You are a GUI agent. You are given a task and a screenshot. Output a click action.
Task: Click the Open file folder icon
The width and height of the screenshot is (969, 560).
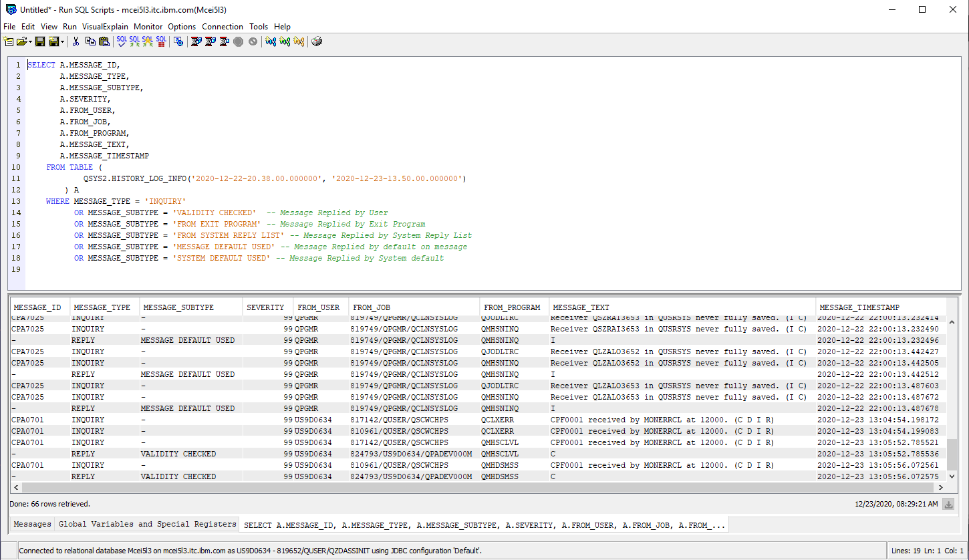pyautogui.click(x=21, y=41)
